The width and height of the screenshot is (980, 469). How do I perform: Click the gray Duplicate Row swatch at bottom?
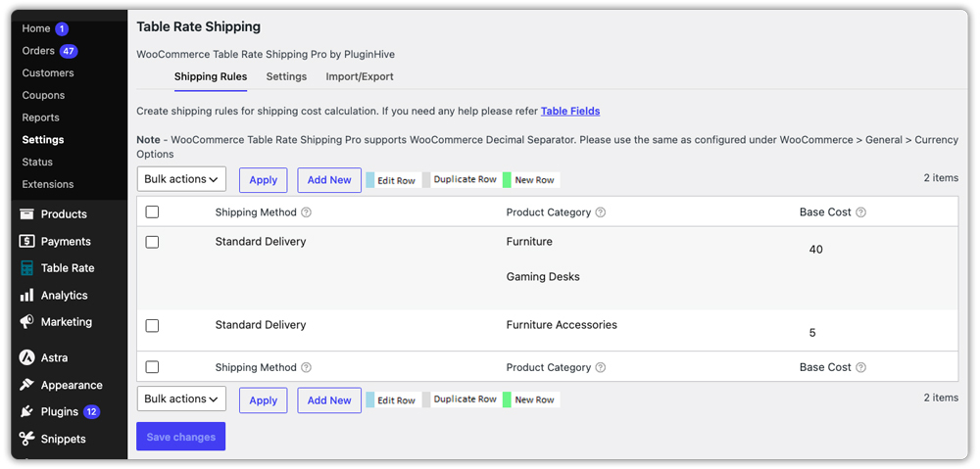click(426, 399)
